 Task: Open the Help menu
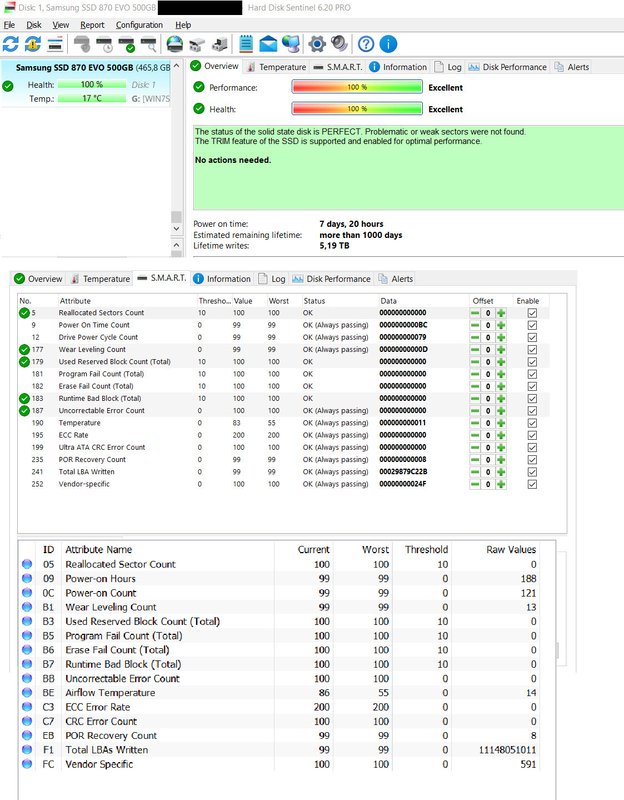point(183,25)
